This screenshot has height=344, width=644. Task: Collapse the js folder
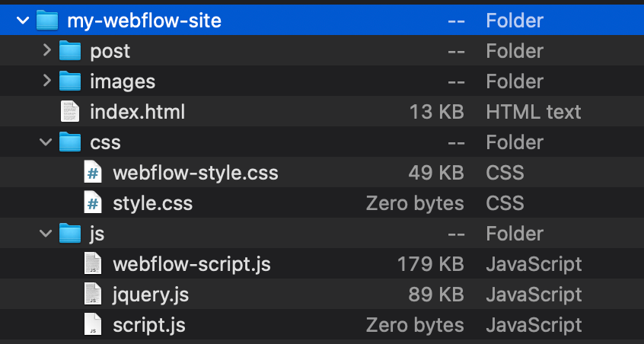tap(46, 233)
